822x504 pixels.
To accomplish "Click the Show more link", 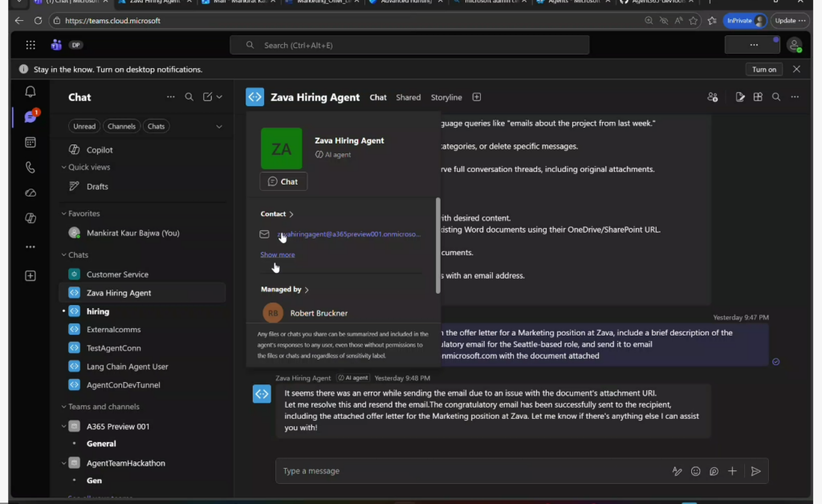I will [x=277, y=254].
